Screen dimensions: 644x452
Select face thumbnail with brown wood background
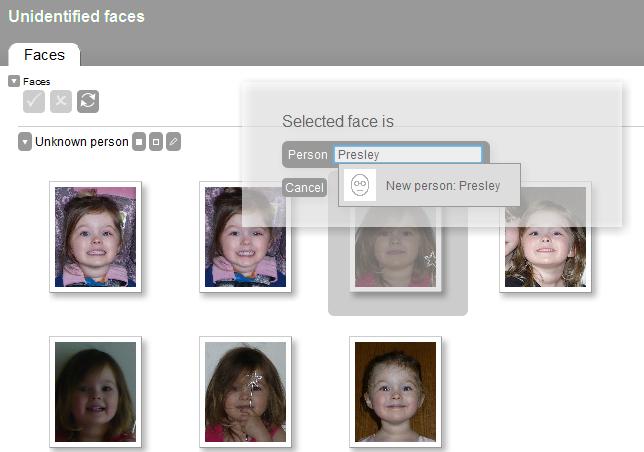(x=396, y=392)
